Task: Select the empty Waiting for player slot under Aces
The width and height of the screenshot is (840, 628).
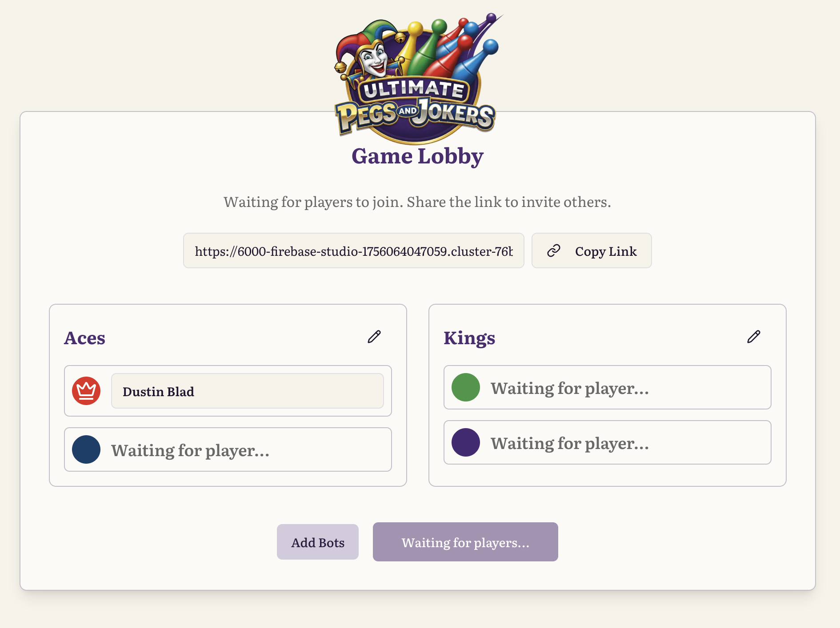Action: tap(228, 450)
